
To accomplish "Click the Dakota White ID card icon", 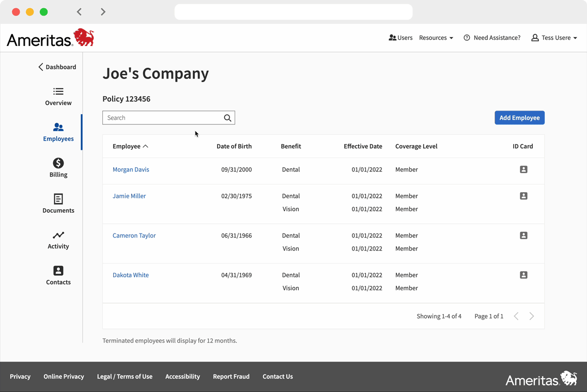I will click(523, 275).
